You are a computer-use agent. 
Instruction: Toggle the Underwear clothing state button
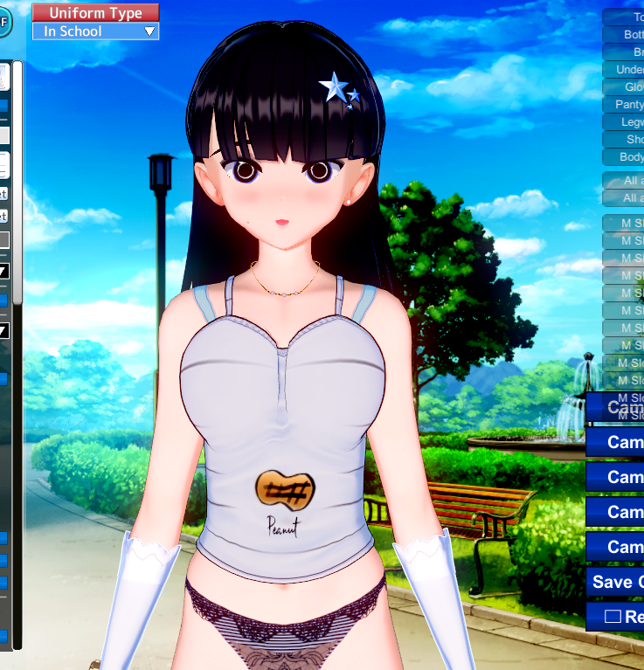click(x=624, y=70)
